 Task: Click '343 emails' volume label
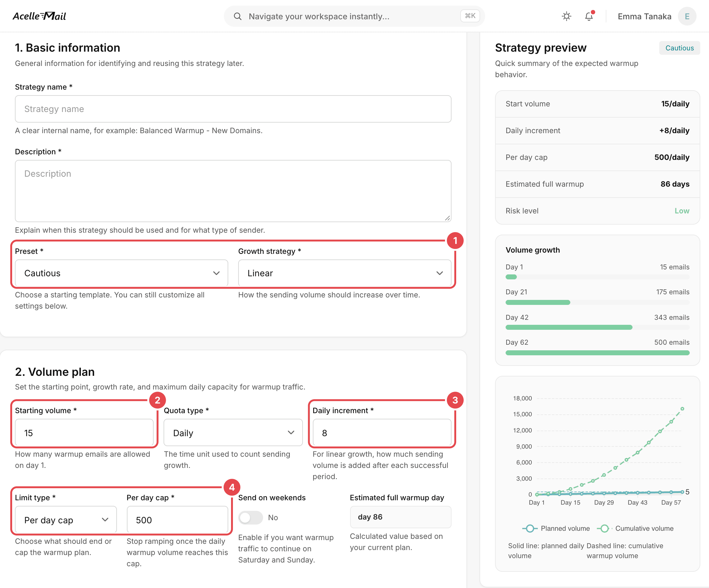tap(671, 317)
